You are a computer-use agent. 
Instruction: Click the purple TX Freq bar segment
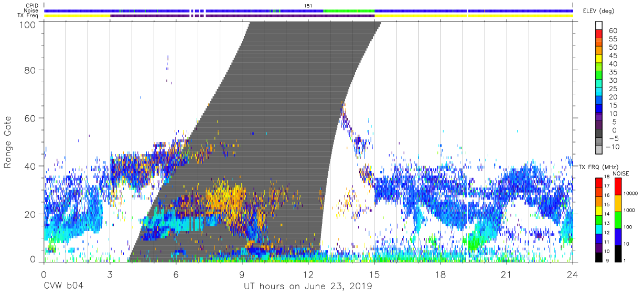(242, 16)
